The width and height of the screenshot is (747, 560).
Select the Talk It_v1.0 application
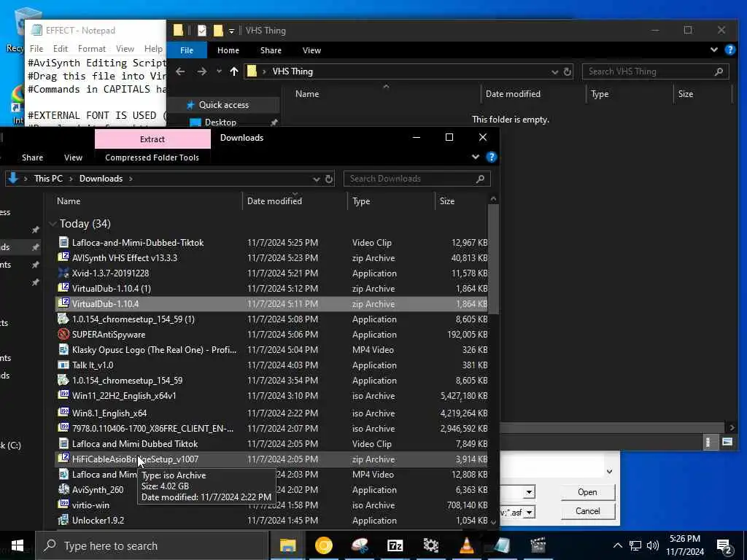273,365
